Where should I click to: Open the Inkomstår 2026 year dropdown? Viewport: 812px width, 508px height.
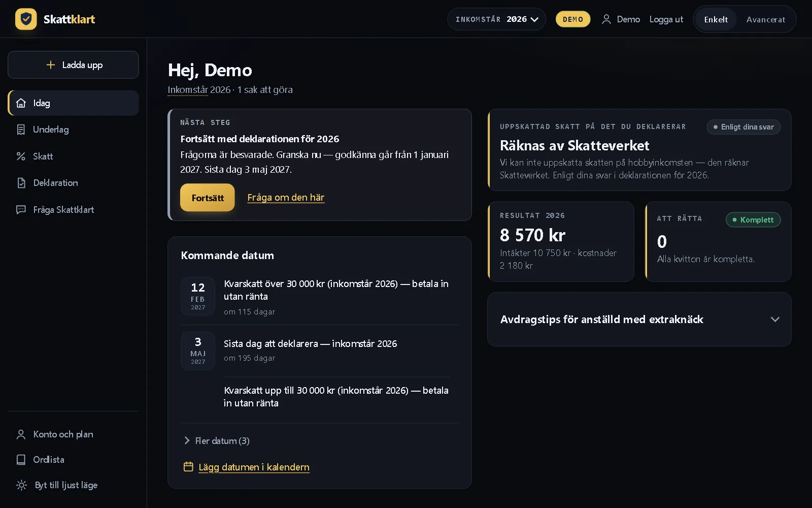pos(496,19)
